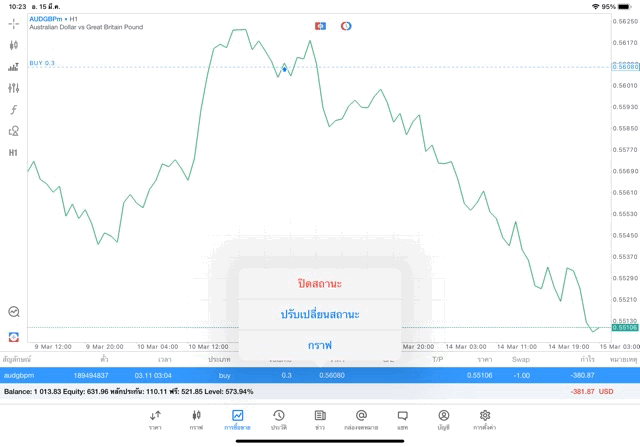Screen dimensions: 640x447
Task: Open the drawing objects shapes icon
Action: tap(14, 131)
